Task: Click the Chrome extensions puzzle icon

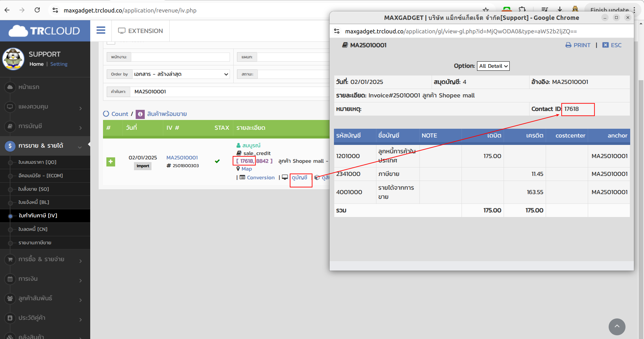Action: click(522, 9)
